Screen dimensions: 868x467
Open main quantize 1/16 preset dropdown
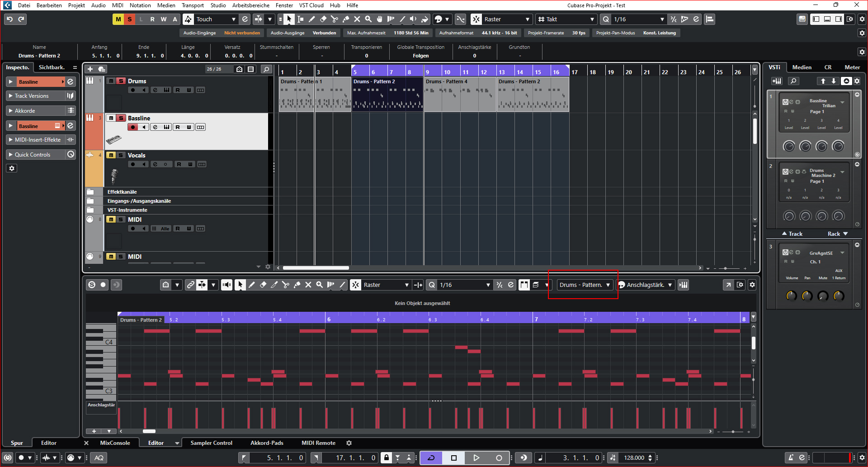pos(638,19)
